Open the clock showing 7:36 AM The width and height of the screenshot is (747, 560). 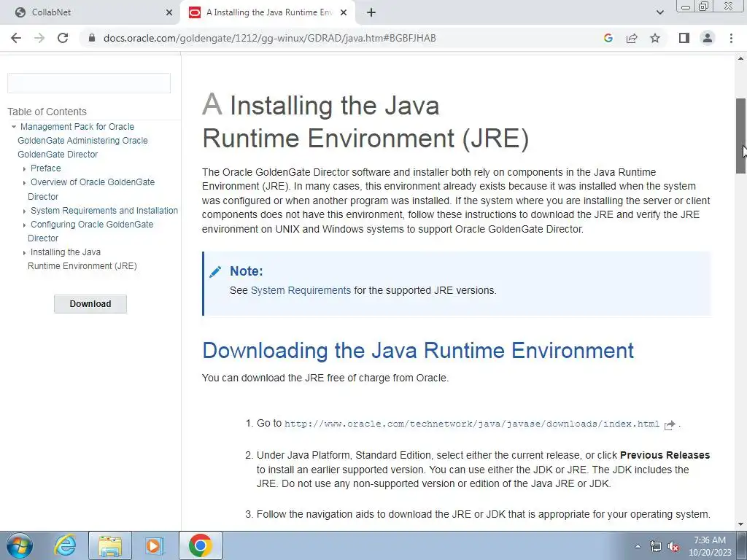710,546
